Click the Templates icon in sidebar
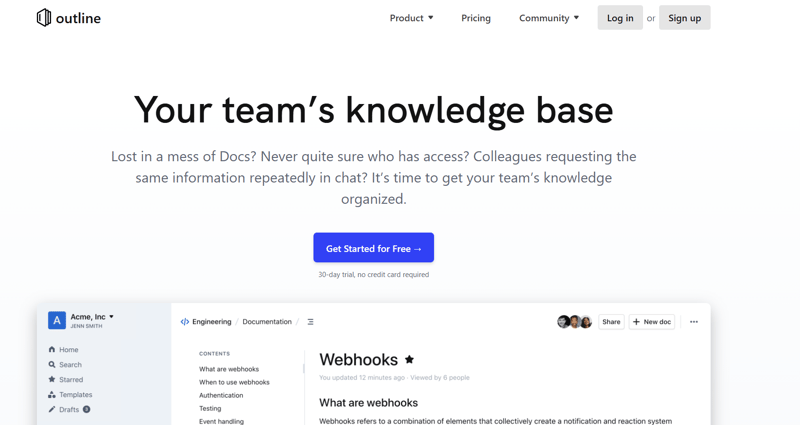Viewport: 800px width, 425px height. (52, 395)
